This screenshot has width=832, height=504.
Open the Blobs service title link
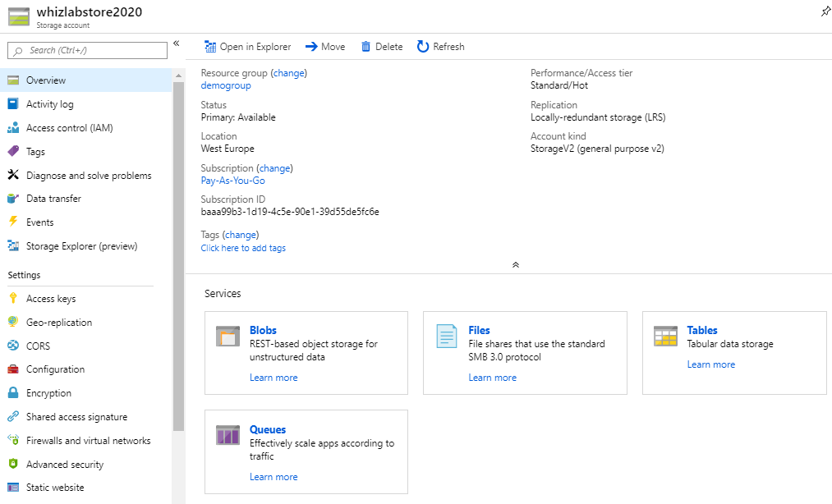263,330
